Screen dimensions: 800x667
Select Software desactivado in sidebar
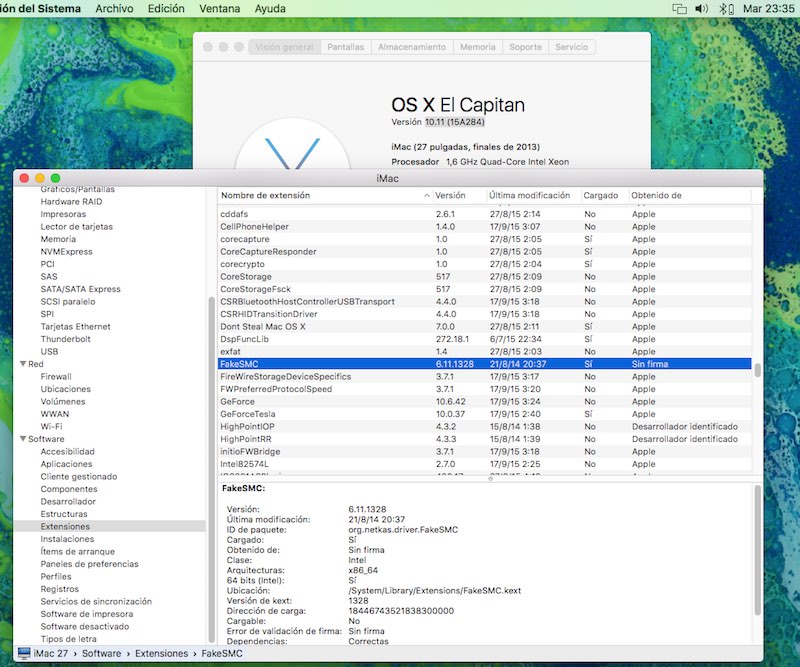[85, 627]
